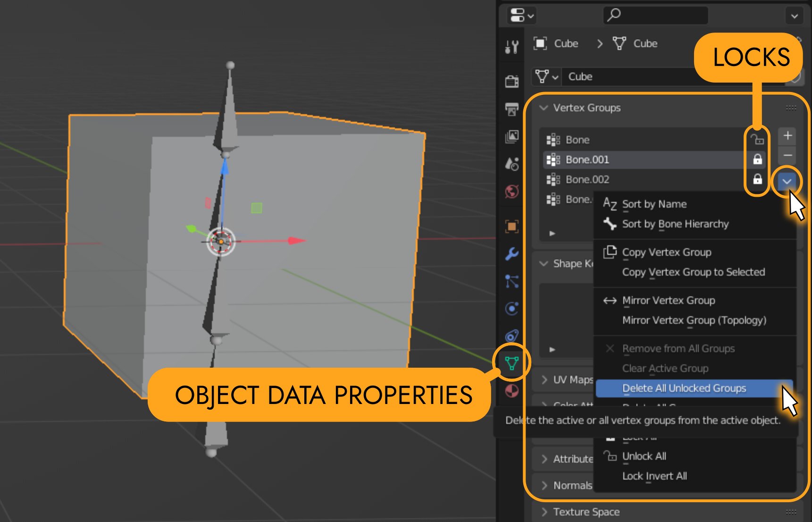Remove vertex group with minus button

coord(787,156)
